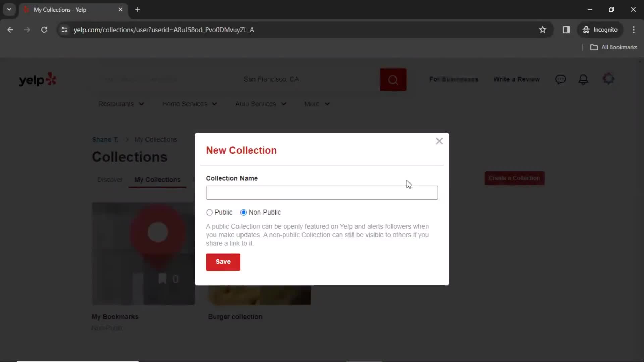Switch to the Discover tab
The height and width of the screenshot is (362, 644).
[x=110, y=179]
